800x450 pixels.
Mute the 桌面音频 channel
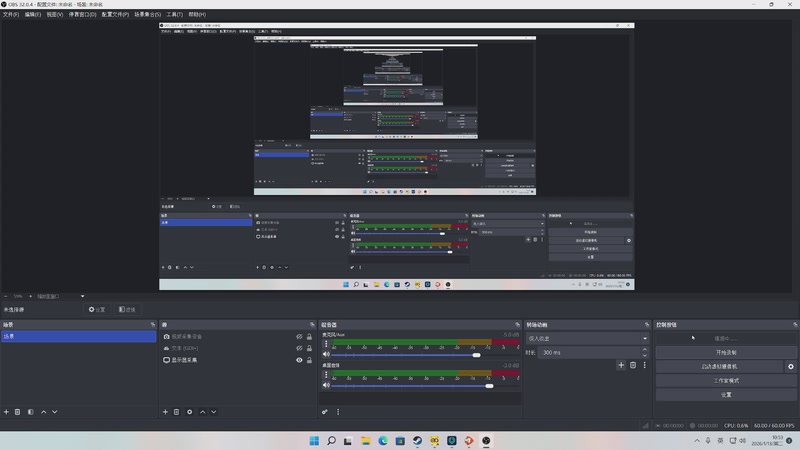click(326, 385)
